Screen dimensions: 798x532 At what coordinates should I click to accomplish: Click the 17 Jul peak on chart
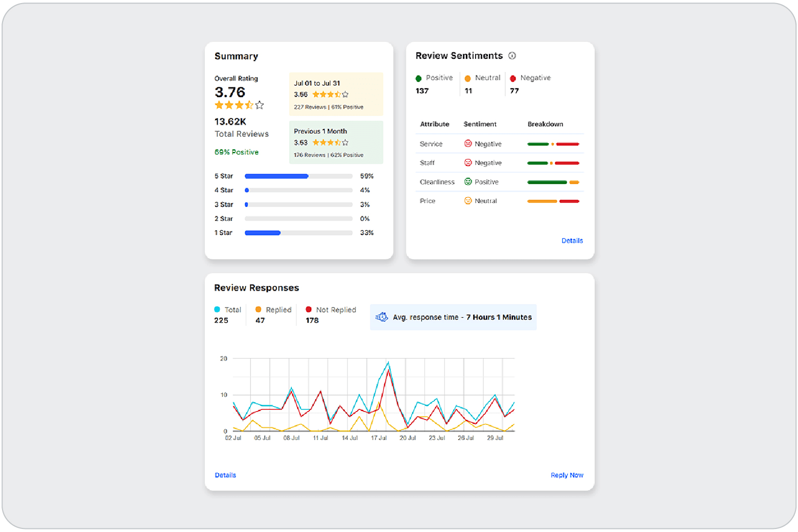point(388,362)
